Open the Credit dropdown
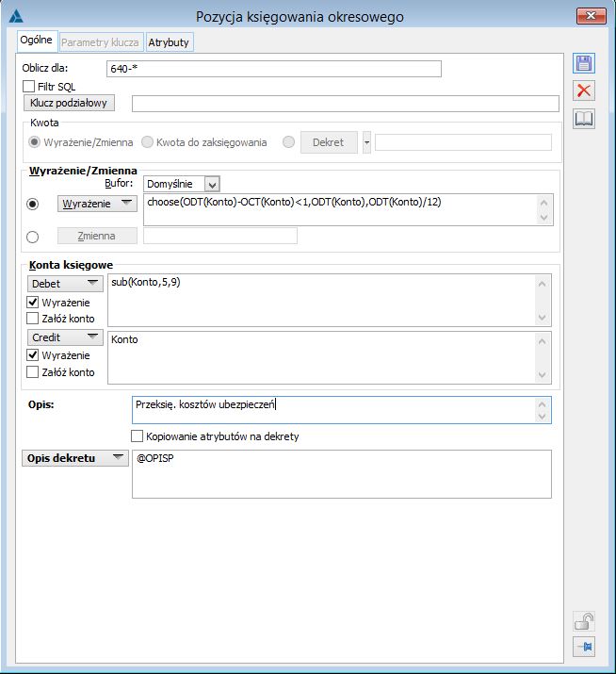This screenshot has width=616, height=674. (x=92, y=337)
